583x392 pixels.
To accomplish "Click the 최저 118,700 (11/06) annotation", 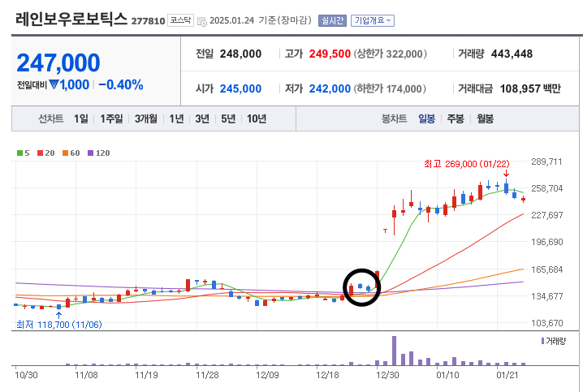I will [58, 325].
